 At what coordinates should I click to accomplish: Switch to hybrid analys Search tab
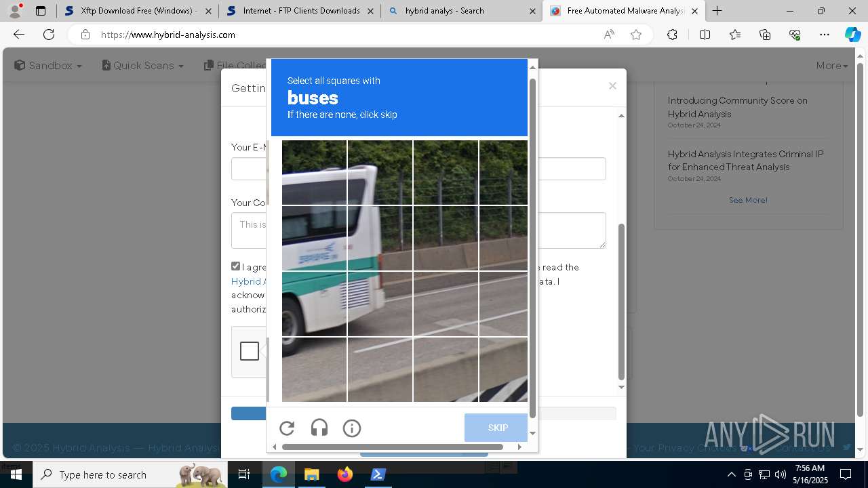point(461,11)
